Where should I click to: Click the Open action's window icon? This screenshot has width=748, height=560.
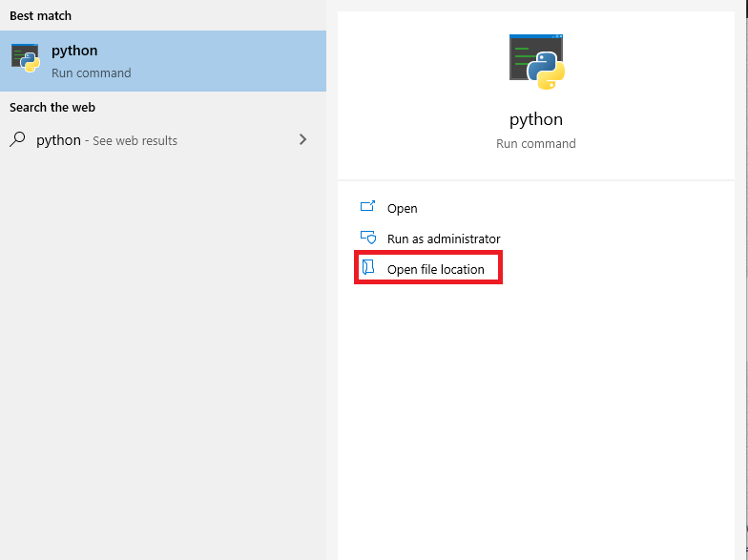pos(367,206)
